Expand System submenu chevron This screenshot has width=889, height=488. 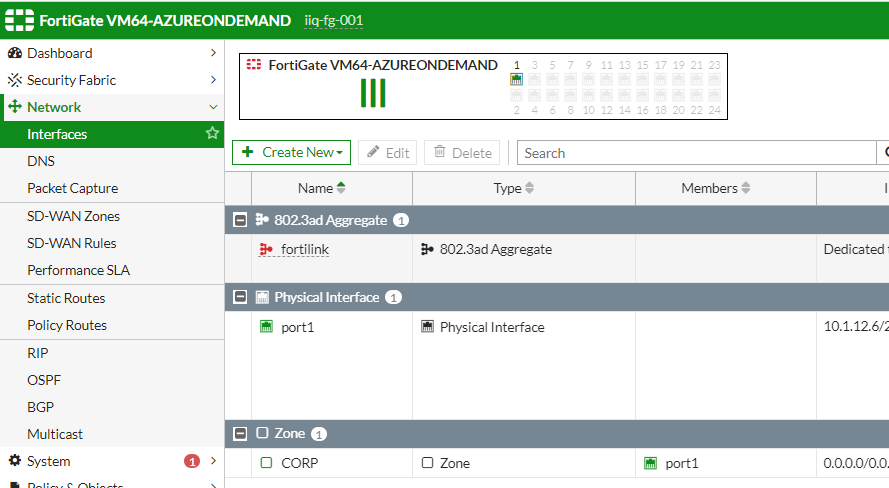[x=213, y=461]
